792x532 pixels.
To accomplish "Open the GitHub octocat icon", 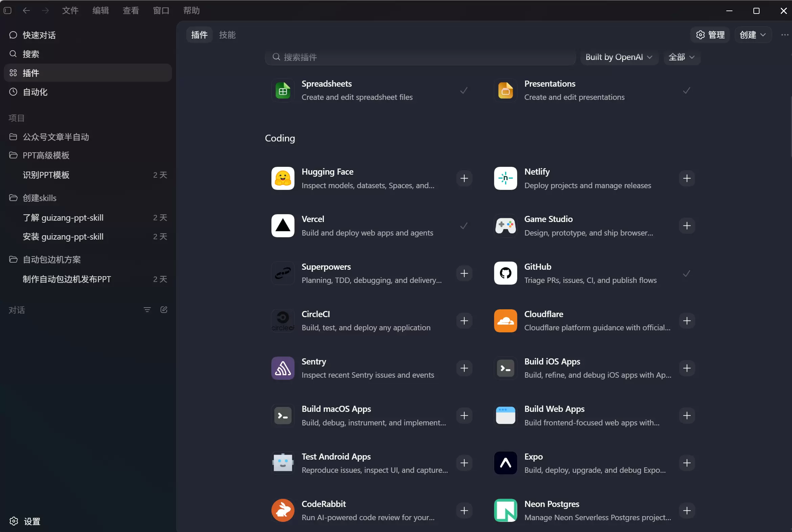I will point(505,273).
